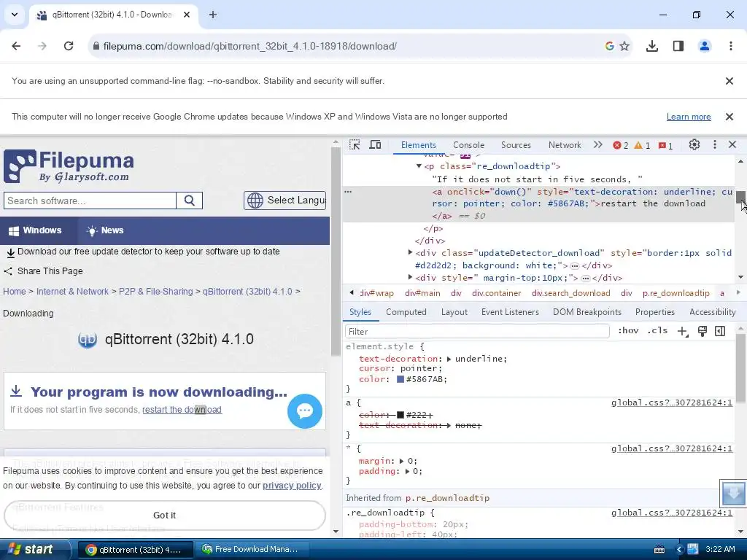Image resolution: width=747 pixels, height=560 pixels.
Task: Open the Computed styles tab
Action: coord(406,312)
